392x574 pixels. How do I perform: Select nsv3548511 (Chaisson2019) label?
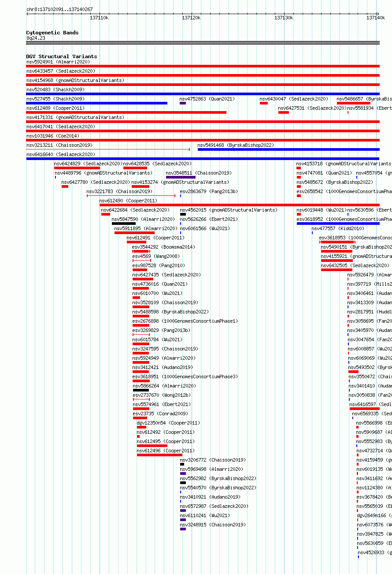pos(199,173)
